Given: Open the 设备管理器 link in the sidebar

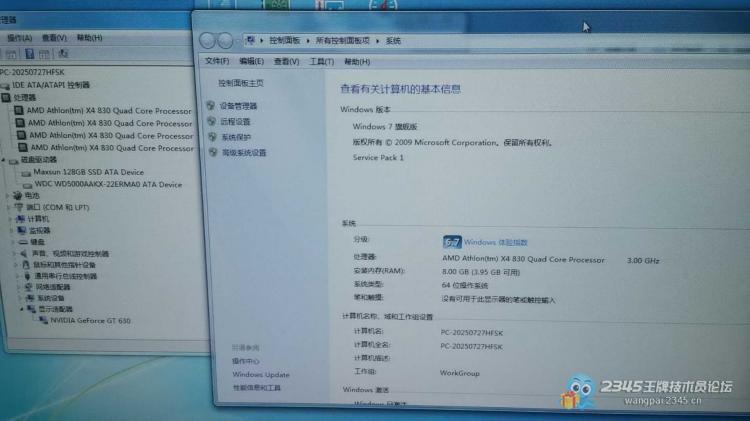Looking at the screenshot, I should tap(238, 106).
